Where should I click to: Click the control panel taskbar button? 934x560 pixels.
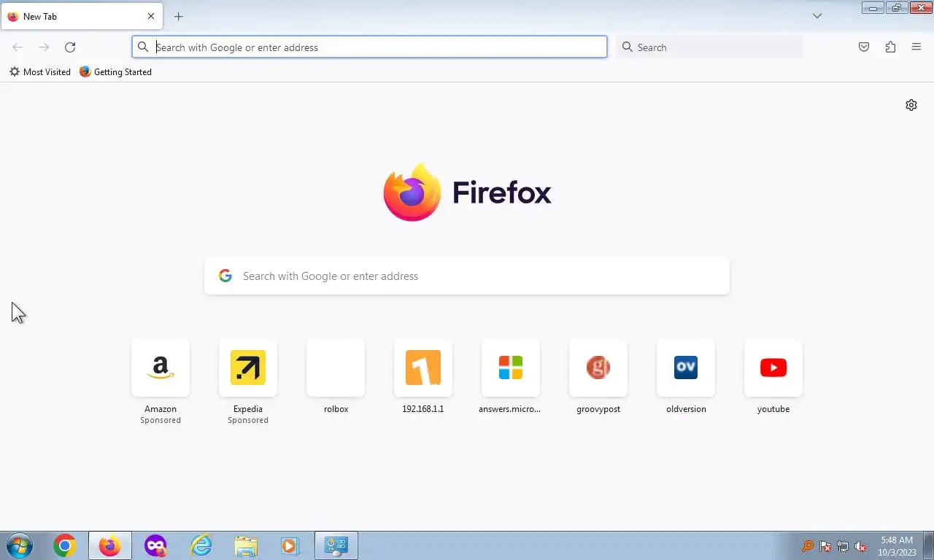tap(336, 545)
